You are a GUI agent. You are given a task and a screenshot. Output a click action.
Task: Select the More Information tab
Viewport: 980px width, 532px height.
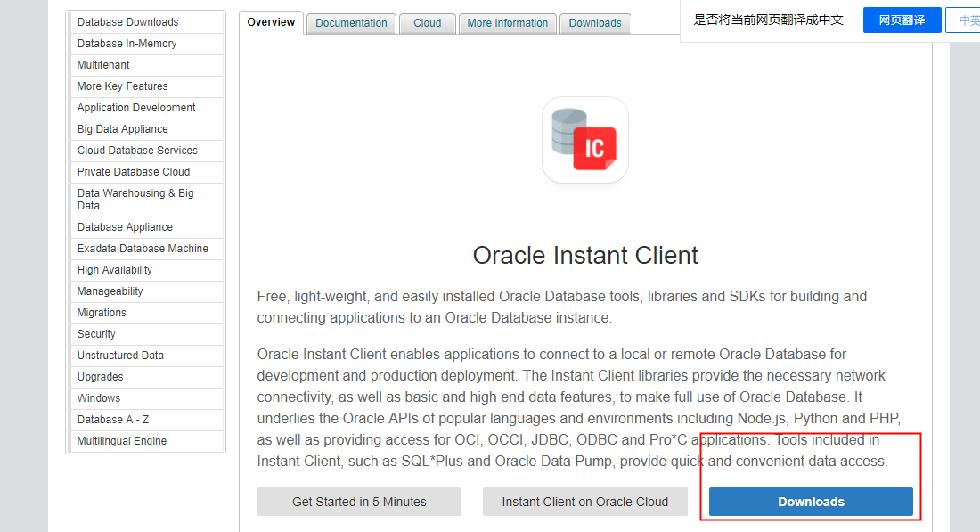click(508, 23)
